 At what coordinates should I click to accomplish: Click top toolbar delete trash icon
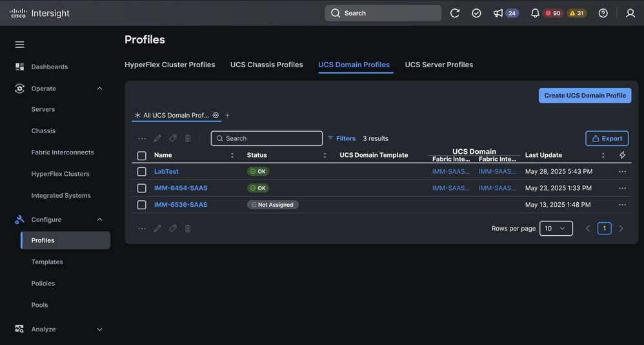(x=188, y=138)
